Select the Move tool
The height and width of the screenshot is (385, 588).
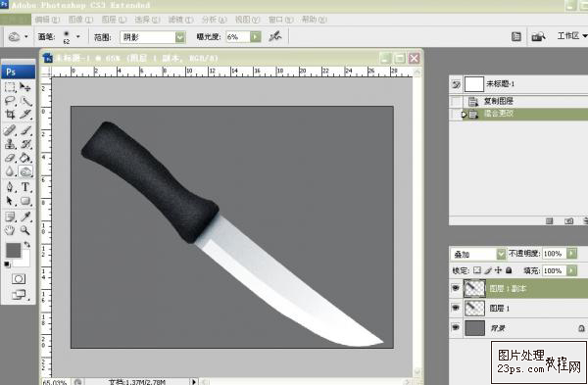pyautogui.click(x=25, y=87)
